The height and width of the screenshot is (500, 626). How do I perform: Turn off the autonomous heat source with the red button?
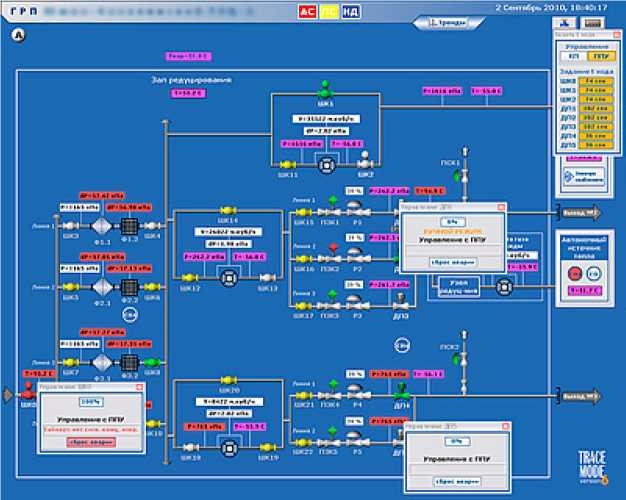tap(575, 274)
